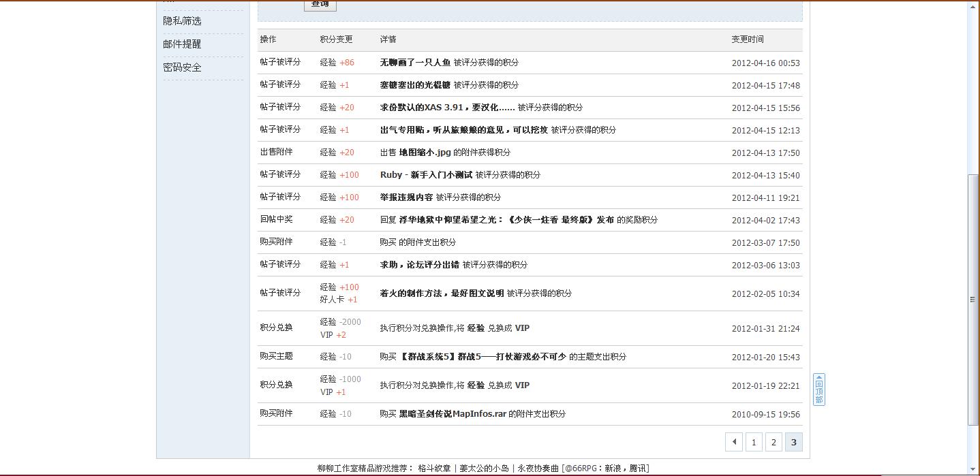This screenshot has width=980, height=476.
Task: Open the thread 着火的制作方法，最好图文说明
Action: pyautogui.click(x=442, y=293)
